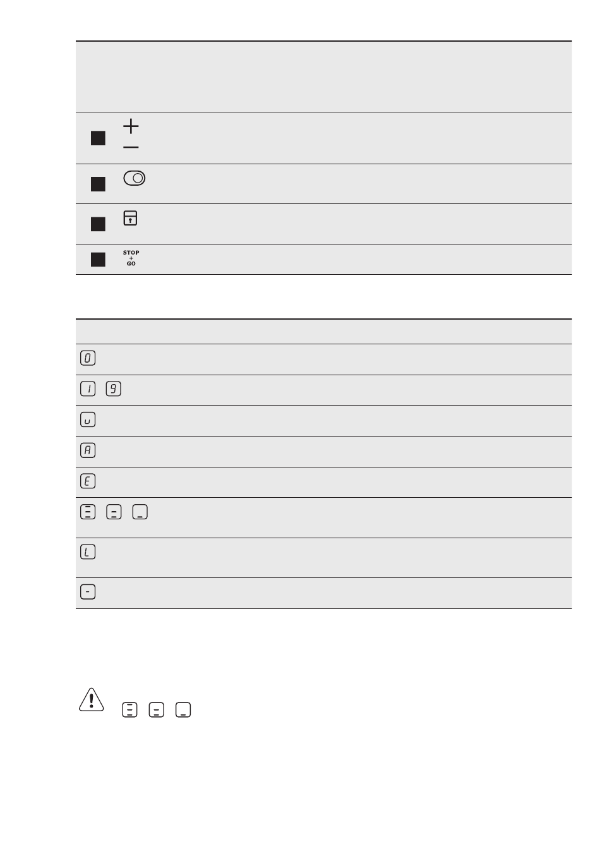Click the black square beside the lock symbol
The width and height of the screenshot is (600, 868).
click(98, 224)
